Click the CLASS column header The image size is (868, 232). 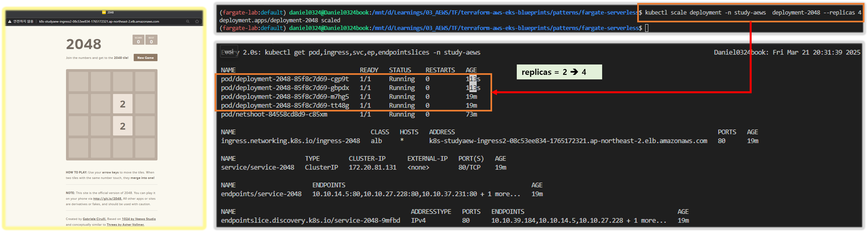(x=380, y=132)
